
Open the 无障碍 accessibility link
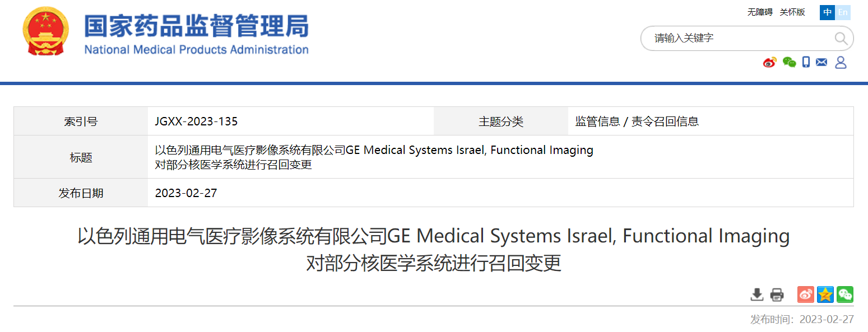coord(760,12)
